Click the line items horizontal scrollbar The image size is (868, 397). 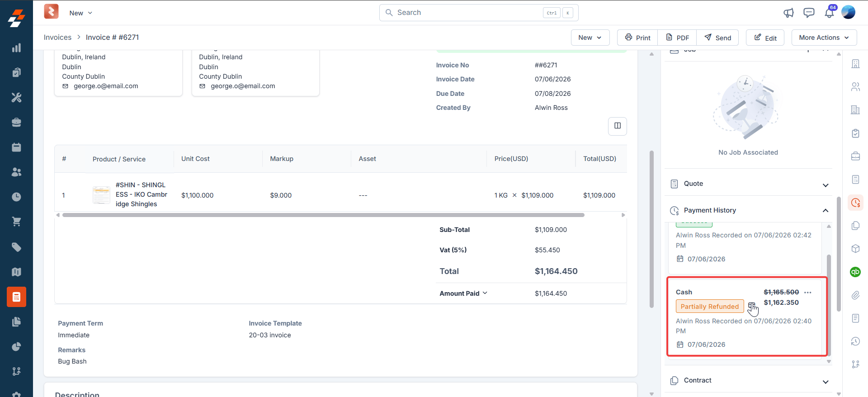click(323, 215)
